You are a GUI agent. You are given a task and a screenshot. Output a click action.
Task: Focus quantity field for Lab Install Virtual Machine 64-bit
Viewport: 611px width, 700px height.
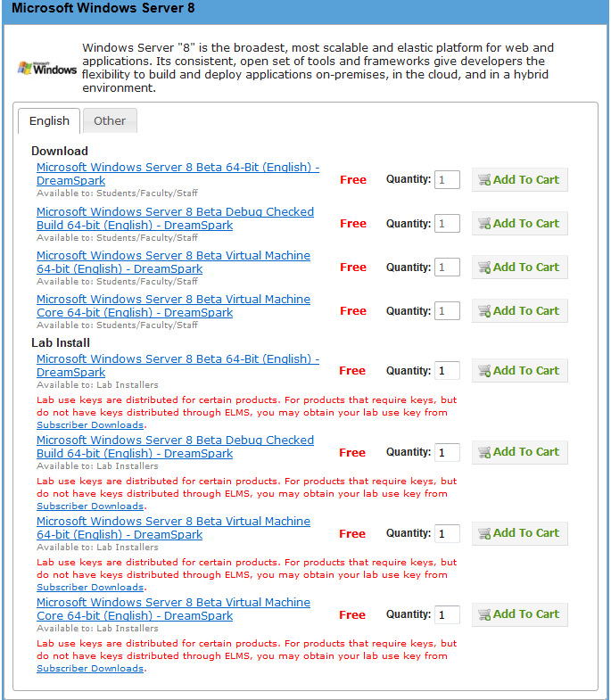point(447,533)
